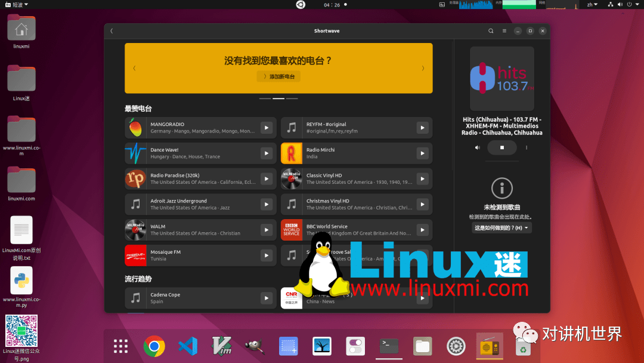Play MANGORADIO station

tap(267, 128)
